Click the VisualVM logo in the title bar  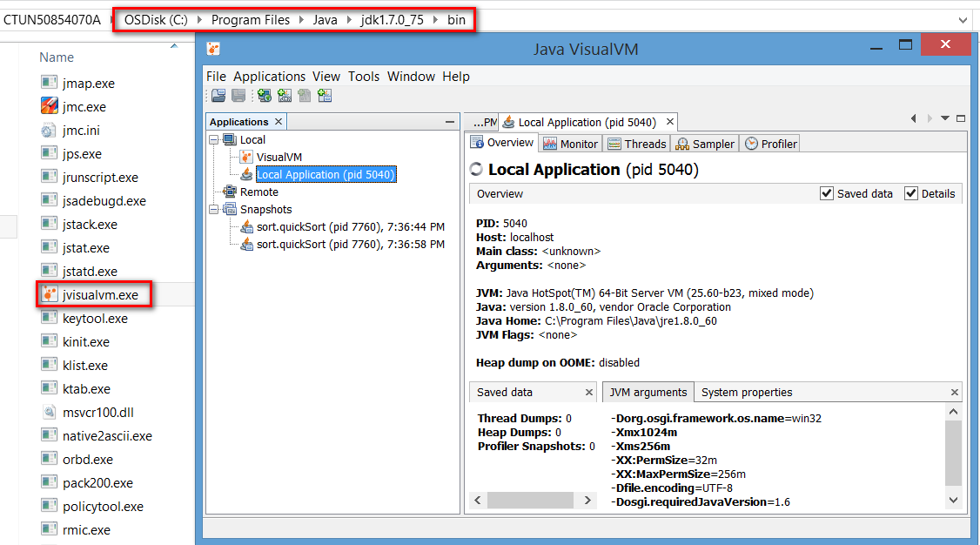(x=214, y=49)
